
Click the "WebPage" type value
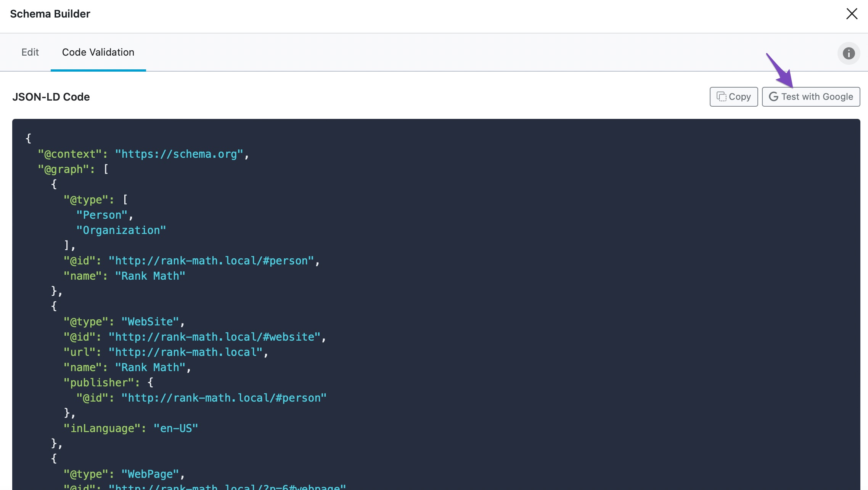pos(150,474)
